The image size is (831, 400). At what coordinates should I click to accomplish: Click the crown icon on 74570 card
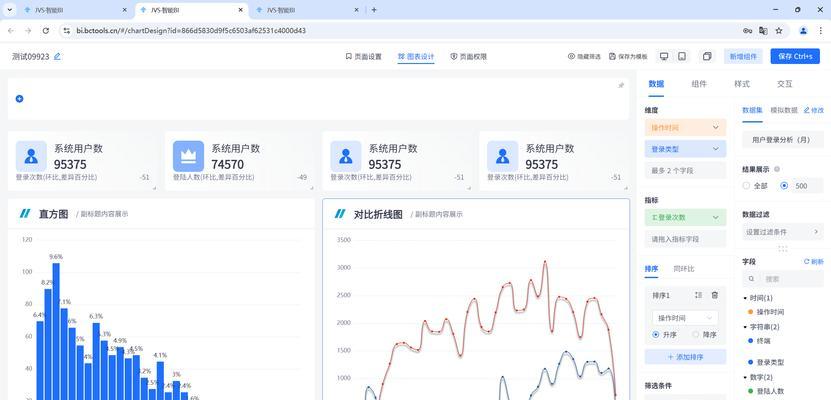coord(188,156)
